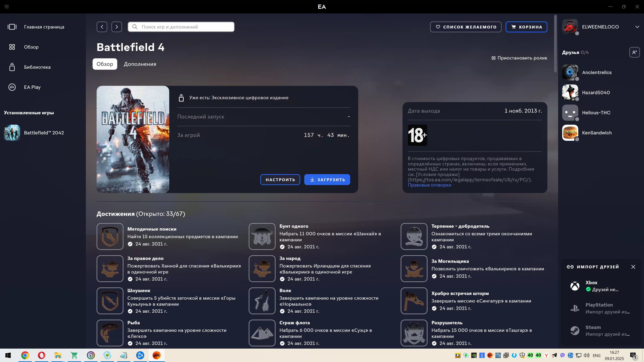This screenshot has width=644, height=362.
Task: Open Chrome from the taskbar
Action: (x=25, y=355)
